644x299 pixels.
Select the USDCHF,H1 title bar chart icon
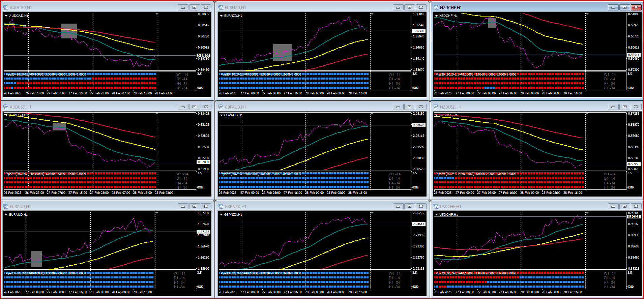tap(436, 206)
